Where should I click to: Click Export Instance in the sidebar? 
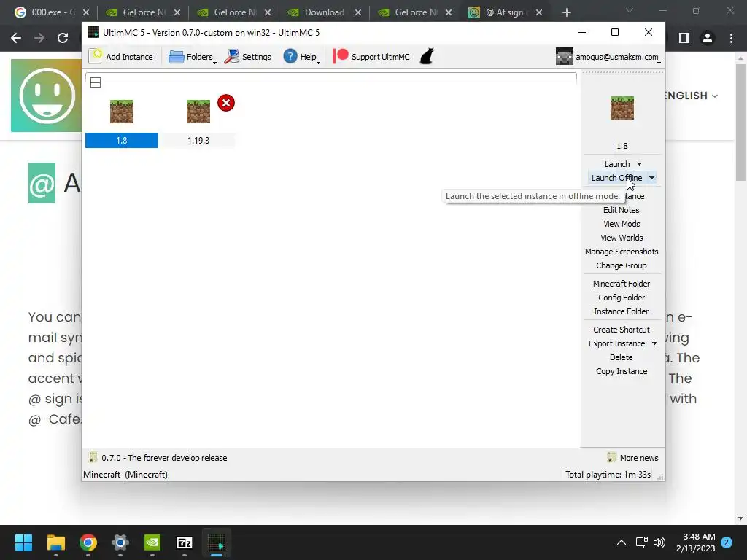[x=616, y=343]
